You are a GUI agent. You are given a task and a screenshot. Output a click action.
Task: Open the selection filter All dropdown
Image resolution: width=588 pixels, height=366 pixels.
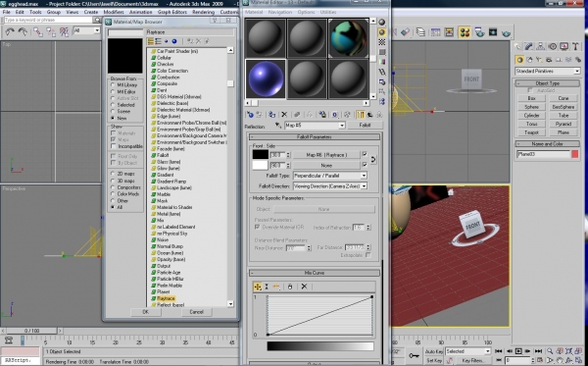pyautogui.click(x=86, y=30)
